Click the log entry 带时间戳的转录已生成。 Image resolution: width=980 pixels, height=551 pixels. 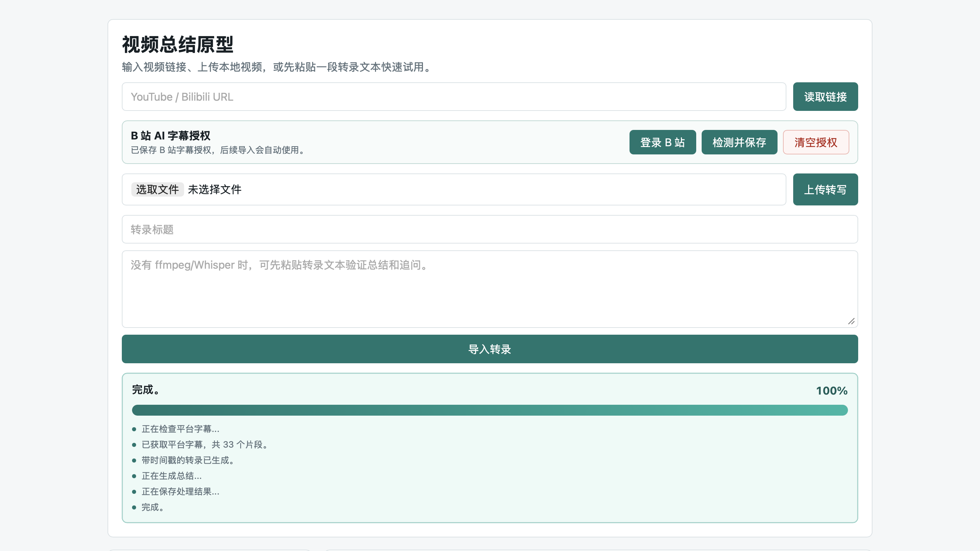tap(188, 460)
